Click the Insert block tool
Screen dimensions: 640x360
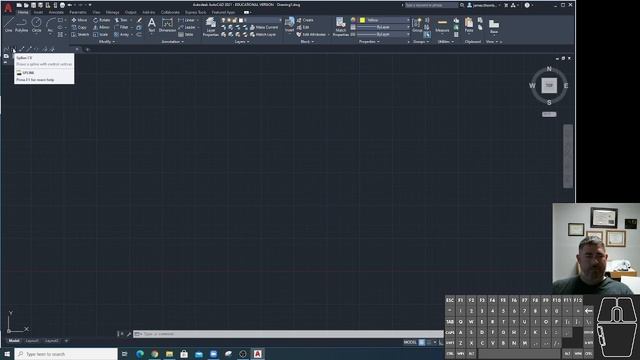(x=289, y=24)
